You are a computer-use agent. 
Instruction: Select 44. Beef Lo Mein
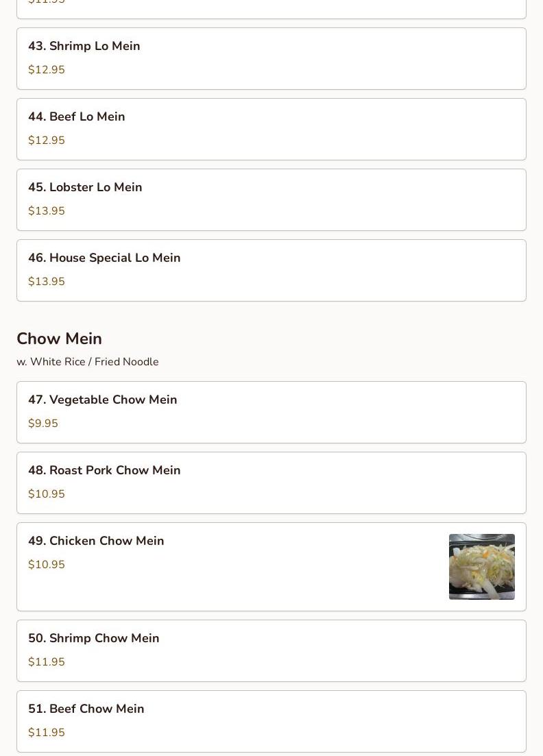[271, 130]
